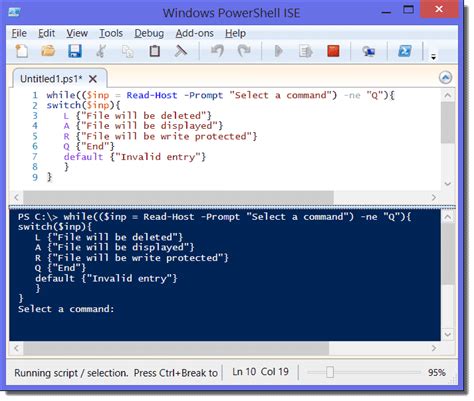Click the script pane vertical scrollbar thumb
The height and width of the screenshot is (401, 474).
coord(448,123)
